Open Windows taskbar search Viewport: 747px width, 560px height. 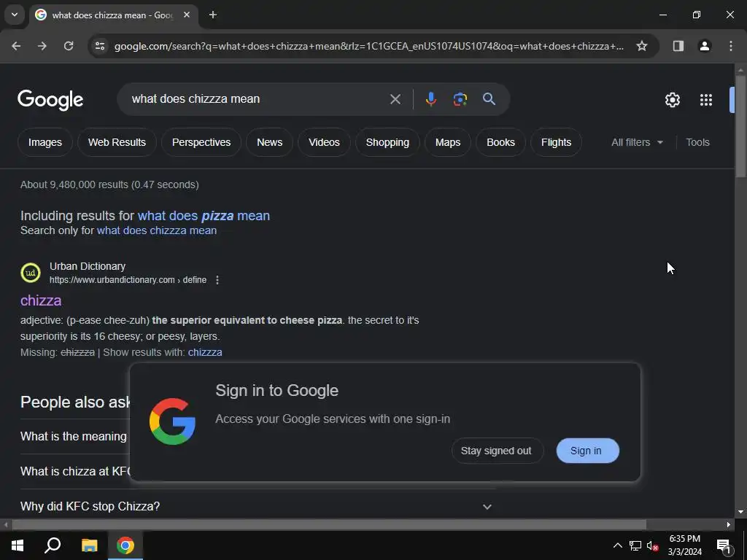pos(53,545)
